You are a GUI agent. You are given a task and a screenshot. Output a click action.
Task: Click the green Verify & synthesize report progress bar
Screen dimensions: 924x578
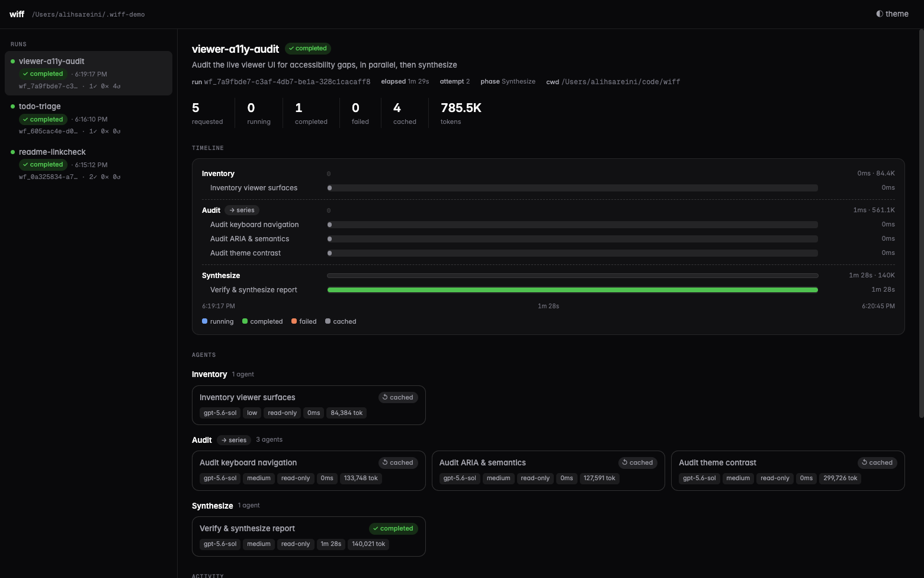coord(573,290)
